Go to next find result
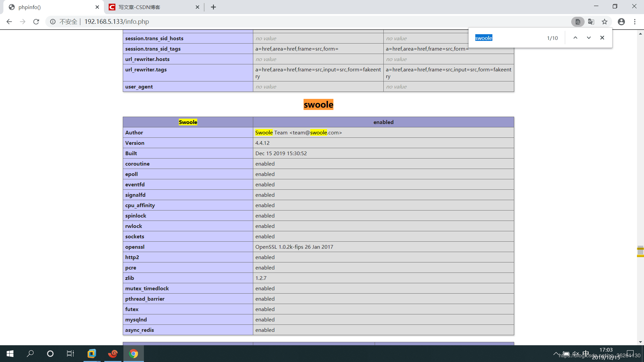 [589, 38]
